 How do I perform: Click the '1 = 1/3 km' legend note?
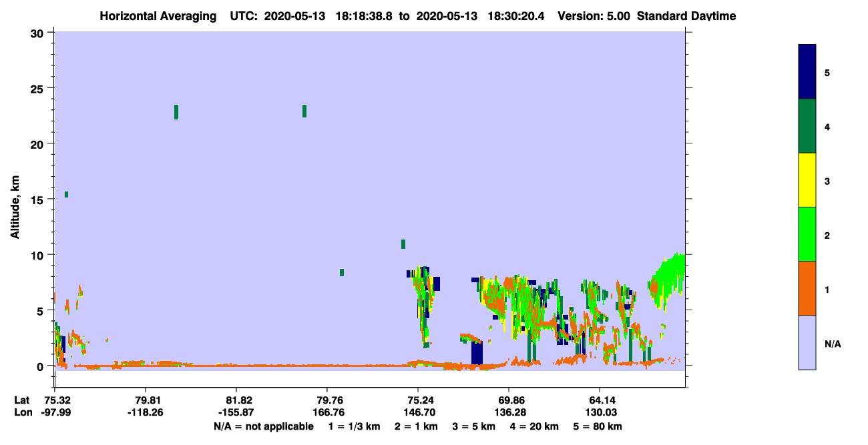pos(355,426)
